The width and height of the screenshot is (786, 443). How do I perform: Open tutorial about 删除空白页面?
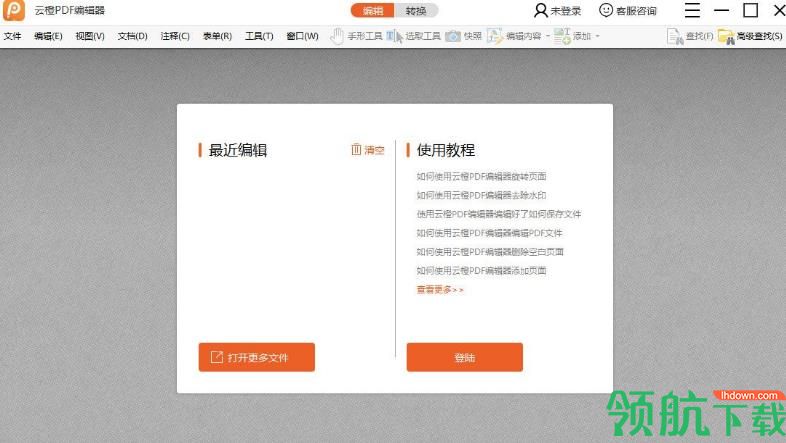(x=490, y=252)
